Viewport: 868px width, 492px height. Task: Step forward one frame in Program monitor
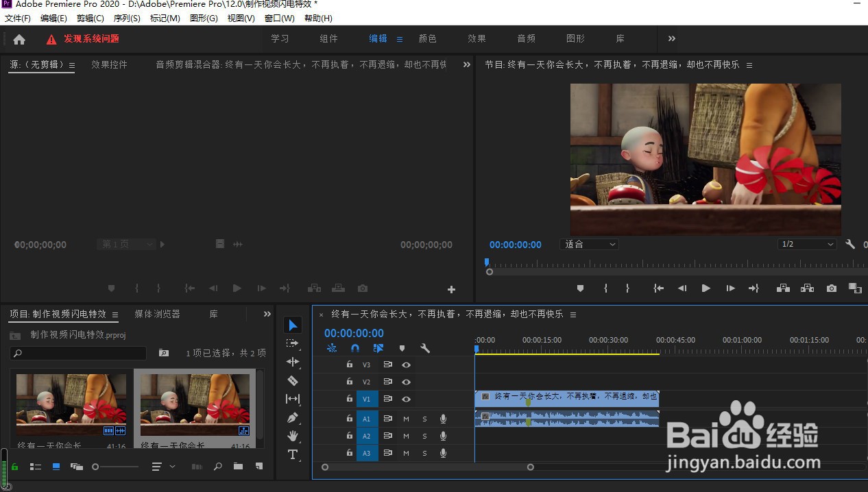730,288
